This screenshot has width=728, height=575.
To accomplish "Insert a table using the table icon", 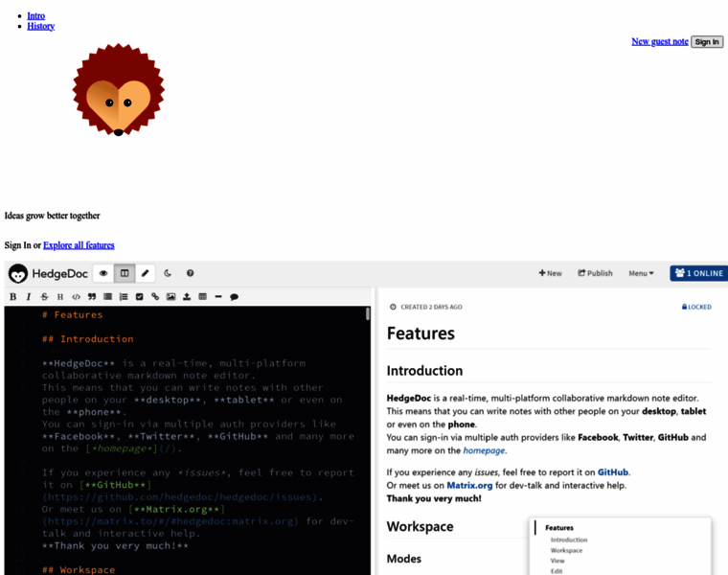I will tap(202, 297).
